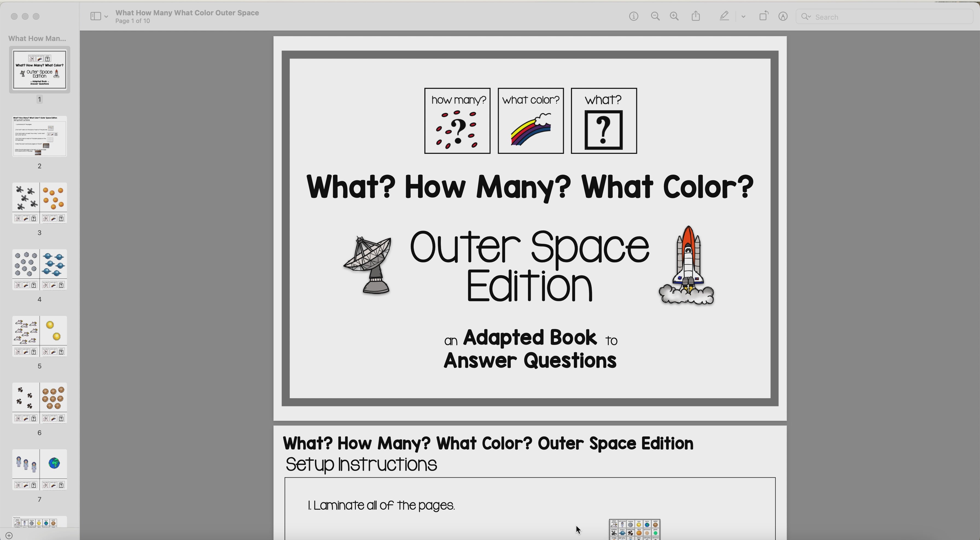Toggle the Markup editing toolbar

coord(783,16)
